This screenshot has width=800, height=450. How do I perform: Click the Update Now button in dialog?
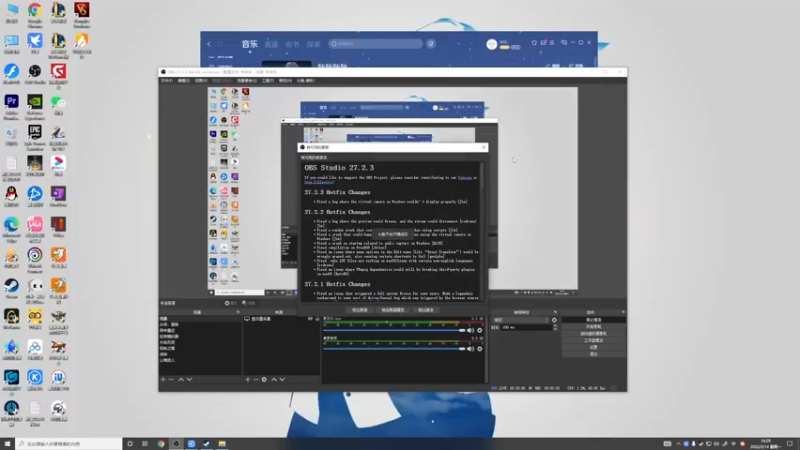359,310
